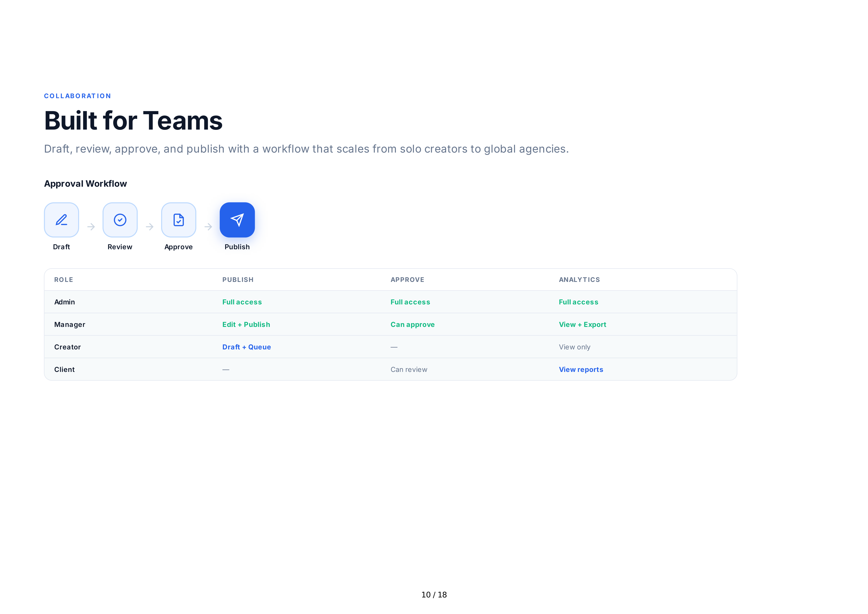Click Client's "Can review" cell
Screen dimensions: 868x614
point(409,370)
